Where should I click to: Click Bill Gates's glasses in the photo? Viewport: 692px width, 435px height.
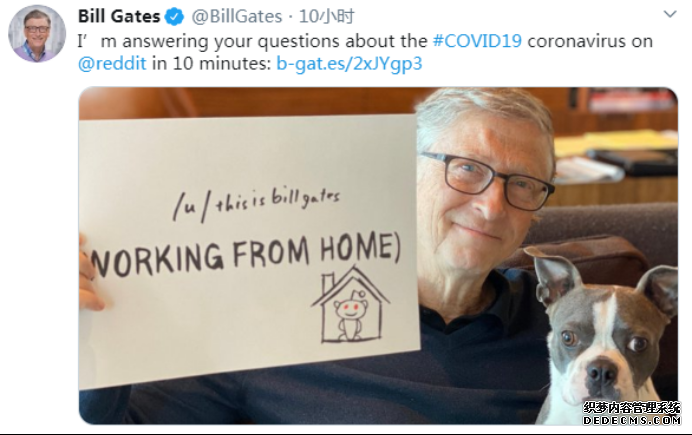tap(486, 180)
